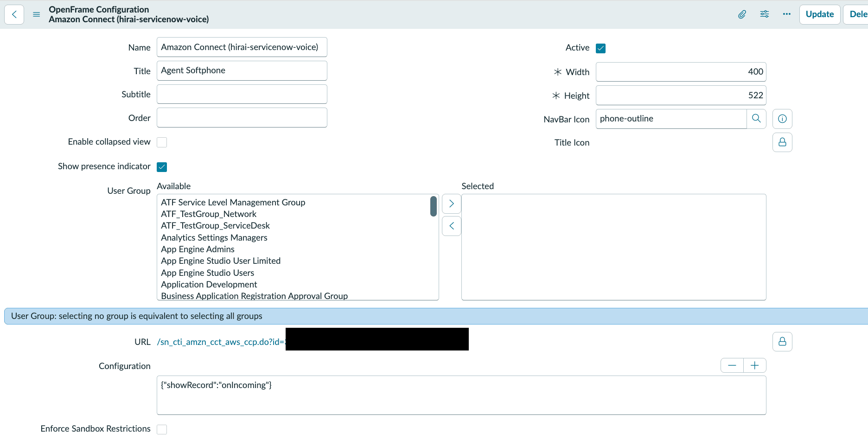Uncheck Show presence indicator
Screen dimensions: 868x446
[x=162, y=167]
